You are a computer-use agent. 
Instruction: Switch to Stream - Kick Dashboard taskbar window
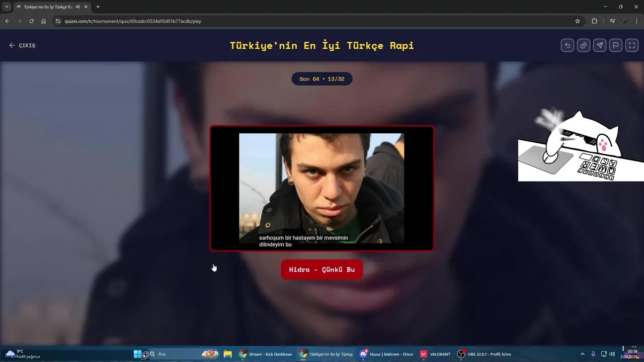(x=265, y=354)
